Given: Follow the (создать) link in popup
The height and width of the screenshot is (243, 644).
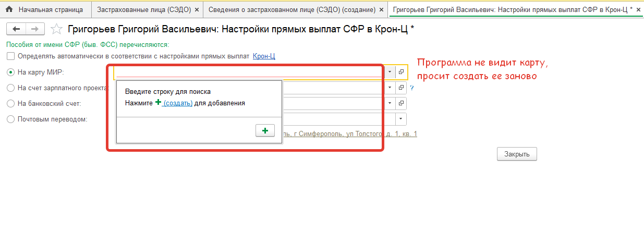Looking at the screenshot, I should (178, 103).
